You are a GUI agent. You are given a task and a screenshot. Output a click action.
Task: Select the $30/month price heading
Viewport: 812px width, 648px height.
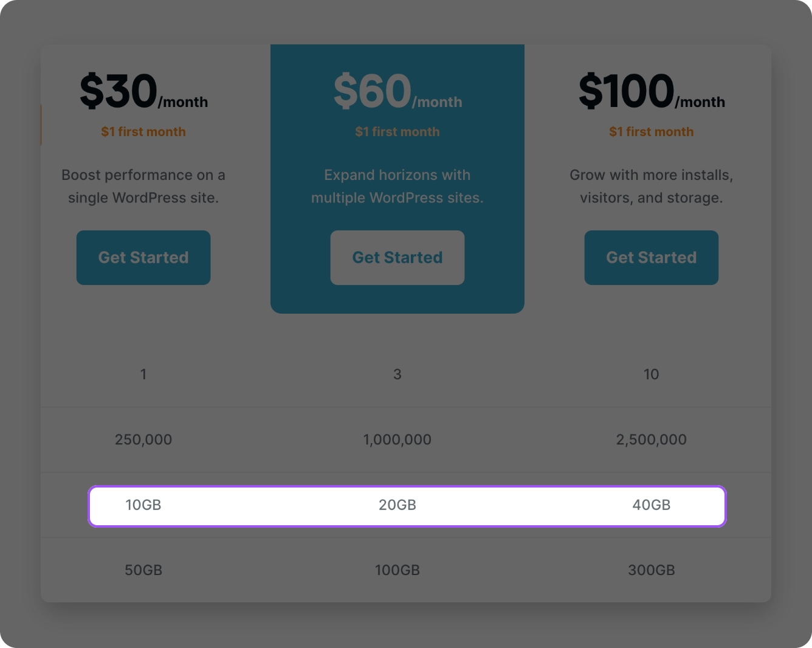[x=143, y=91]
